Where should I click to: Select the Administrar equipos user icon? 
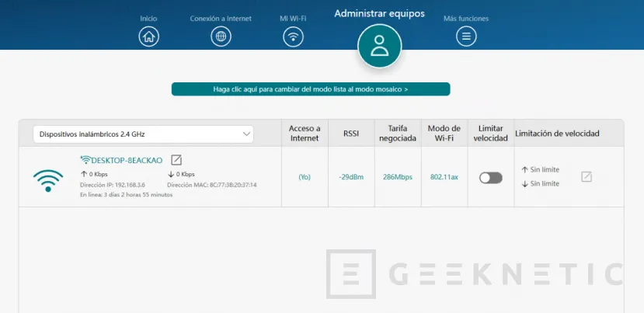point(379,46)
